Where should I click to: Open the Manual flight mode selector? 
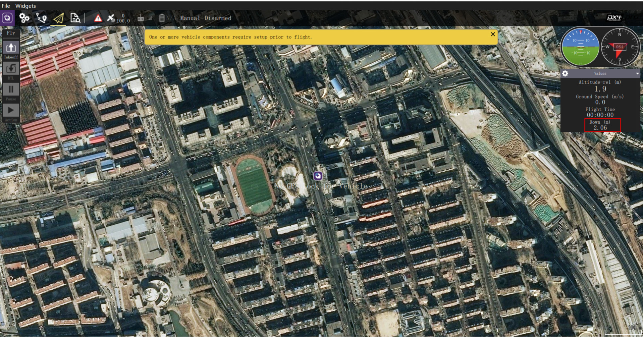190,18
